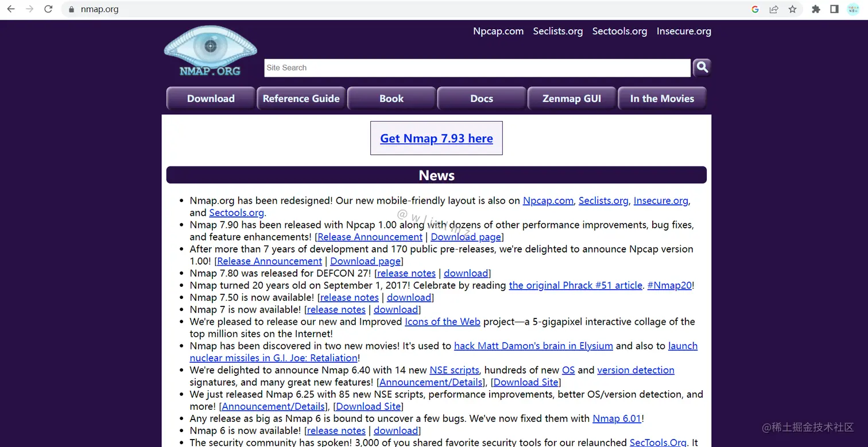The image size is (868, 447).
Task: Open hack Matt Damon's brain in Elysium link
Action: (533, 345)
